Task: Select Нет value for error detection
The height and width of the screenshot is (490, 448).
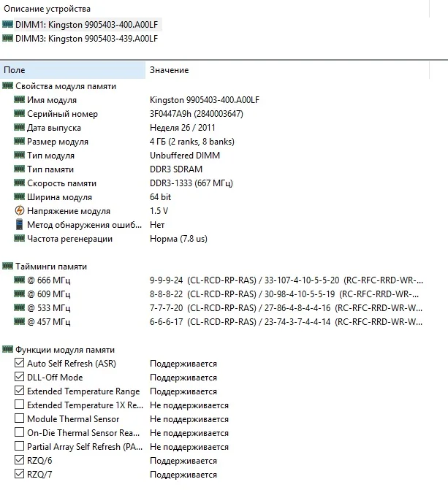Action: click(x=157, y=225)
